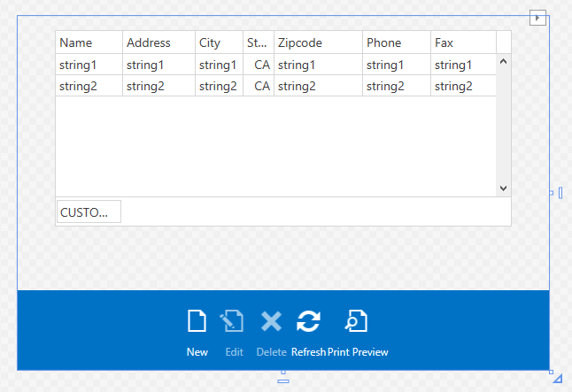Click the Zipcode column header
The width and height of the screenshot is (572, 392).
[318, 42]
